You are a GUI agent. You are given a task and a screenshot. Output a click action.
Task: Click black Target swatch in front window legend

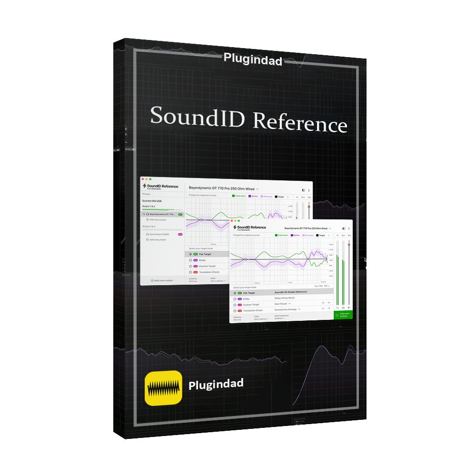317,235
